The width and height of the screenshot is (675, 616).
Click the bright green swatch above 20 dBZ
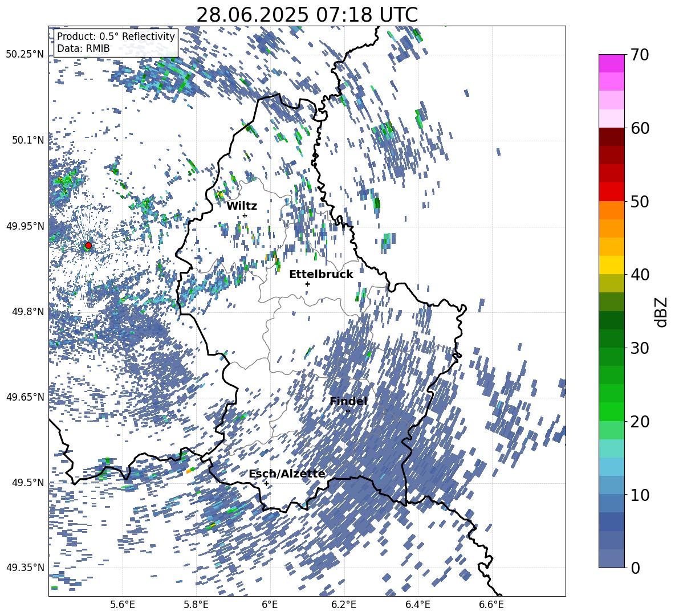point(611,411)
